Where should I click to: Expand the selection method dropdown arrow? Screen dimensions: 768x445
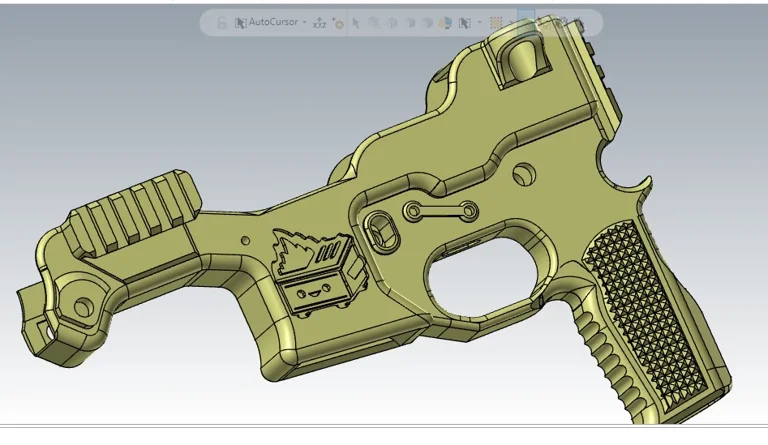(480, 22)
